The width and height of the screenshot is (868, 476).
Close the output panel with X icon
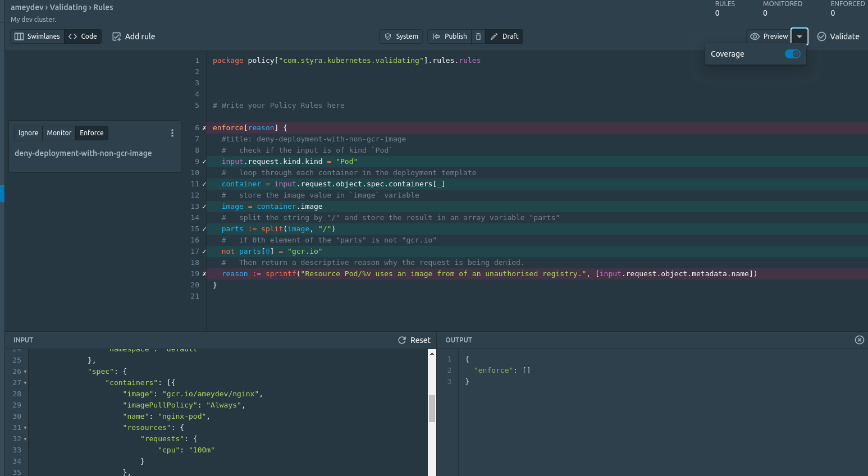click(x=859, y=340)
